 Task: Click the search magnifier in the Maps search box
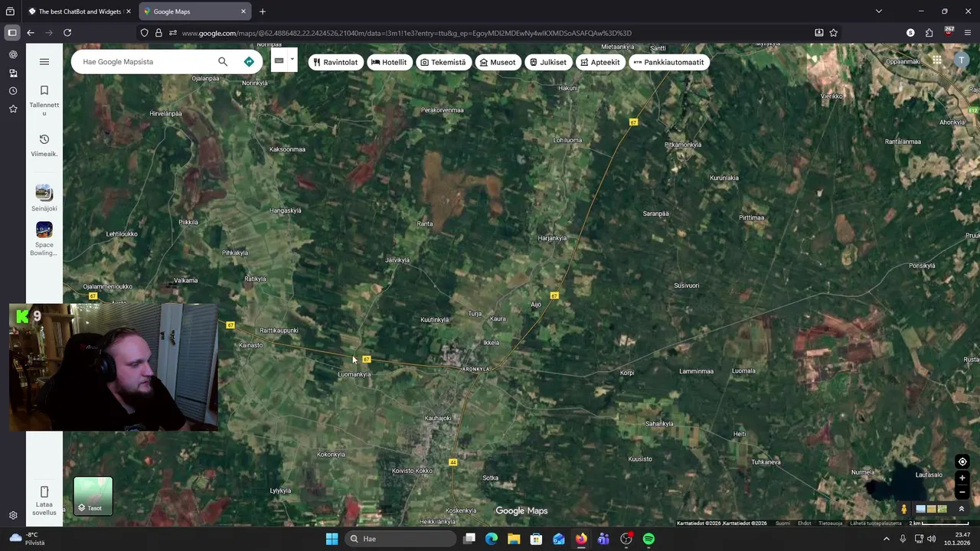point(223,62)
